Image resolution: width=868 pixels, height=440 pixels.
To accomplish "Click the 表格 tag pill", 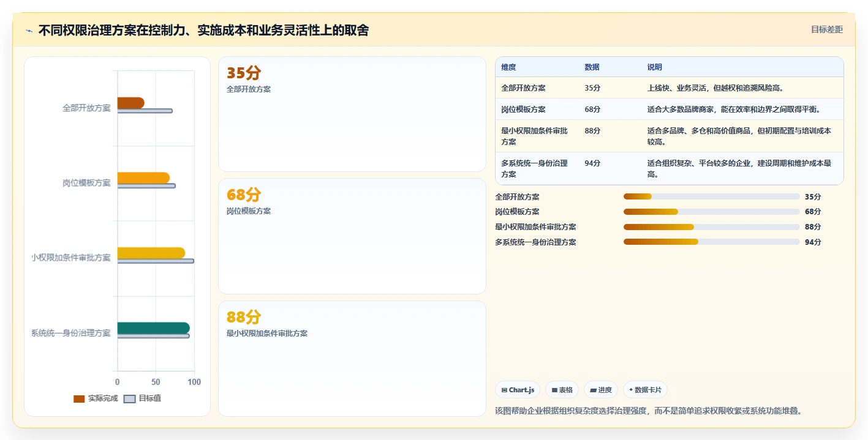I will point(562,390).
